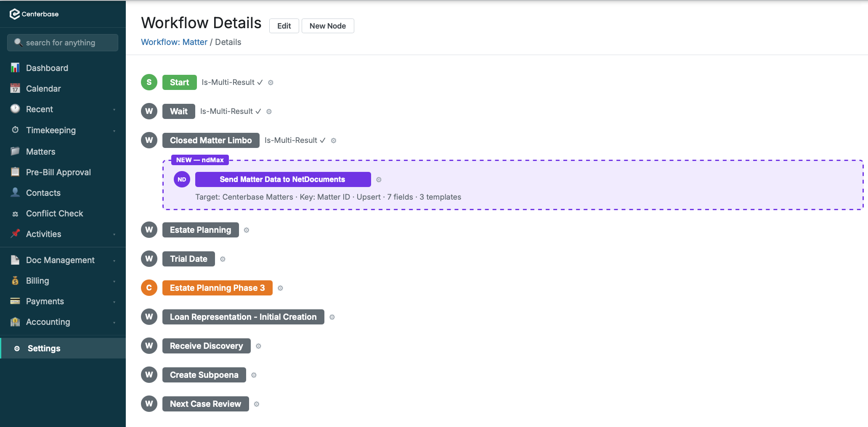Viewport: 868px width, 427px height.
Task: Click the New Node button
Action: pos(327,26)
